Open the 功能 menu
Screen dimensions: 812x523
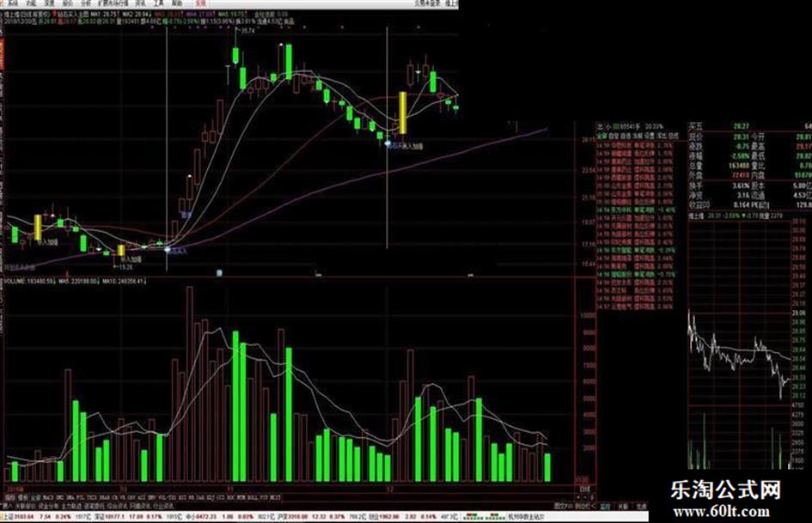pyautogui.click(x=31, y=3)
